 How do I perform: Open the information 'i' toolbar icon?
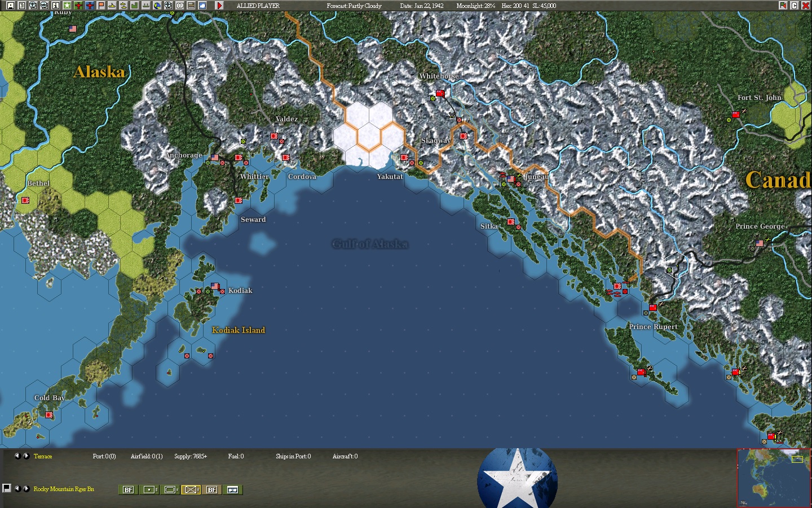[56, 5]
